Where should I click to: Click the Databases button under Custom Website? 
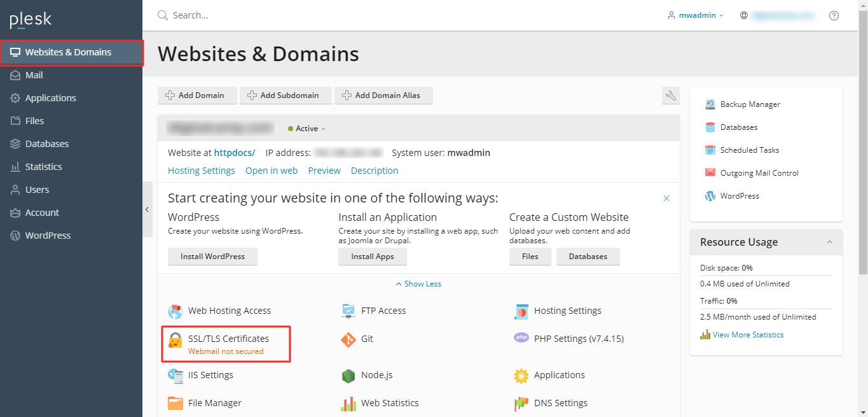click(x=588, y=257)
